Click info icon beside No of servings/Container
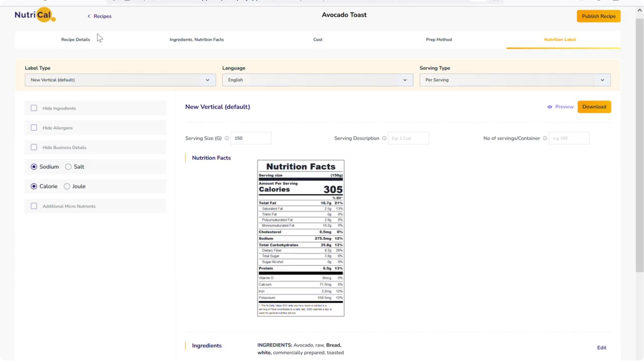This screenshot has height=362, width=644. coord(545,138)
